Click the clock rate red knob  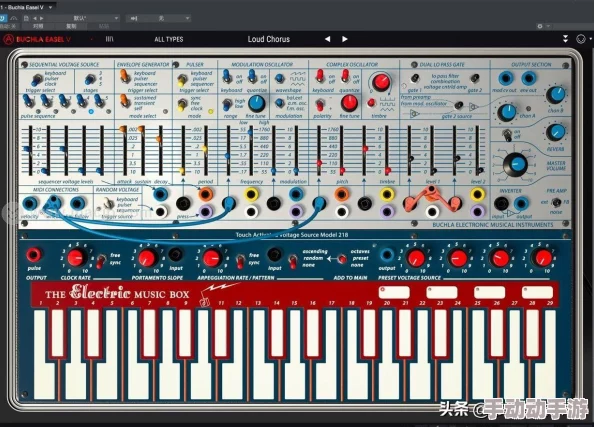click(76, 258)
